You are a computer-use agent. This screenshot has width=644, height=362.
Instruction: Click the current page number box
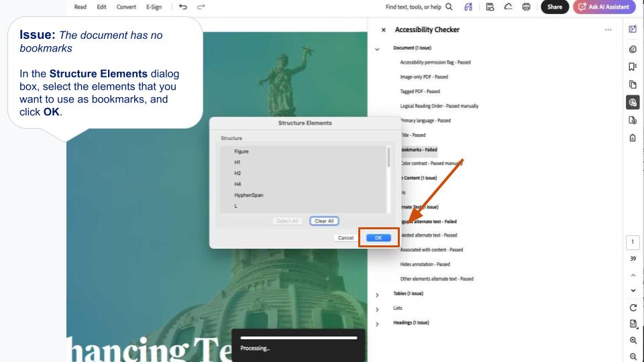(633, 242)
